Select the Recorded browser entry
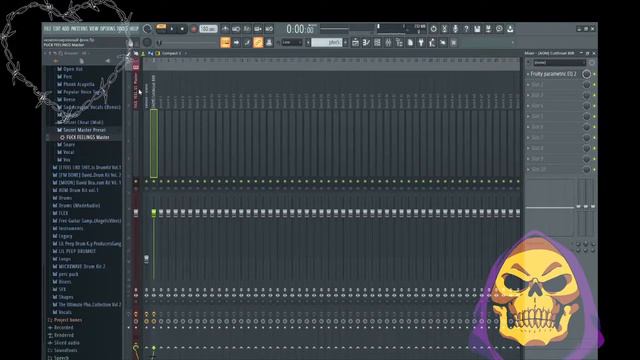 click(64, 328)
